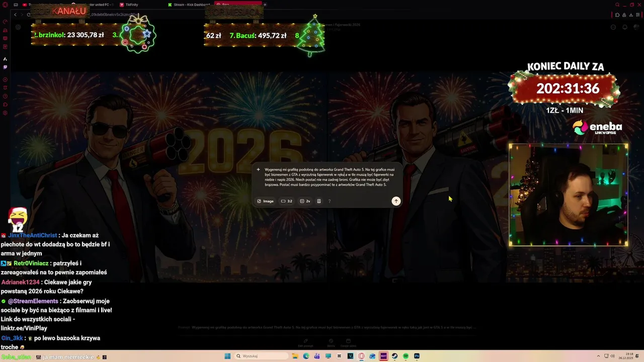Open the Windows Start menu
The height and width of the screenshot is (362, 644).
point(227,356)
